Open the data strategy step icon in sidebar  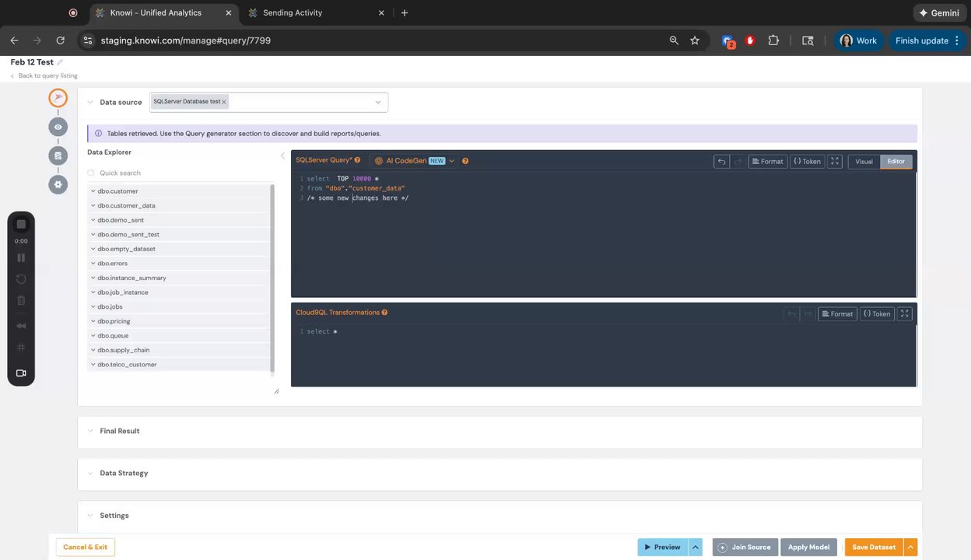58,156
